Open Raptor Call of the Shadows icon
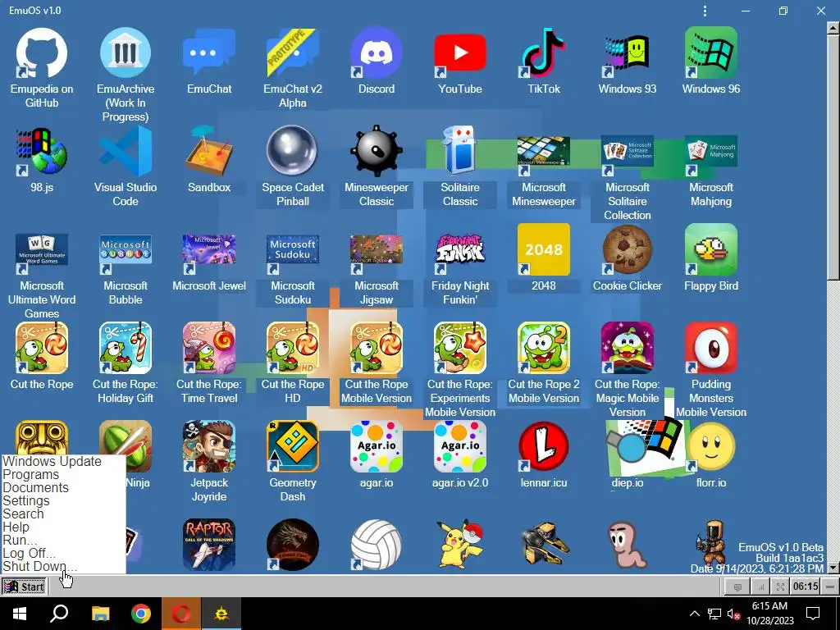The height and width of the screenshot is (630, 840). click(209, 545)
